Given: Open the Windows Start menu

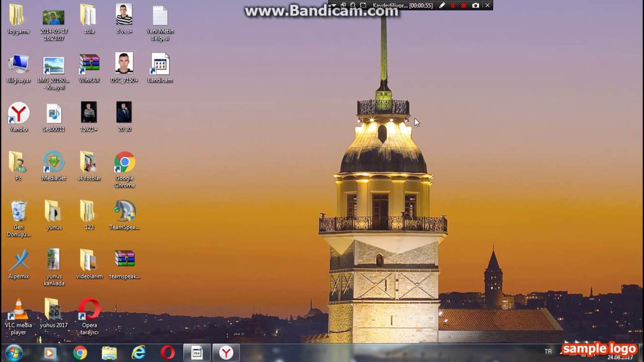Looking at the screenshot, I should point(14,352).
